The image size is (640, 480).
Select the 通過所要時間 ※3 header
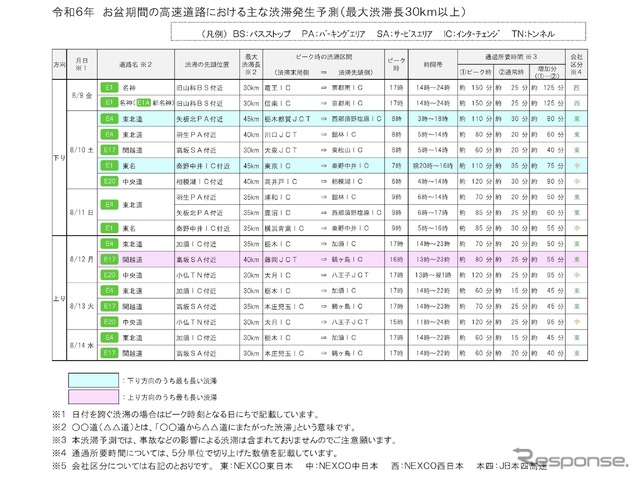[511, 57]
